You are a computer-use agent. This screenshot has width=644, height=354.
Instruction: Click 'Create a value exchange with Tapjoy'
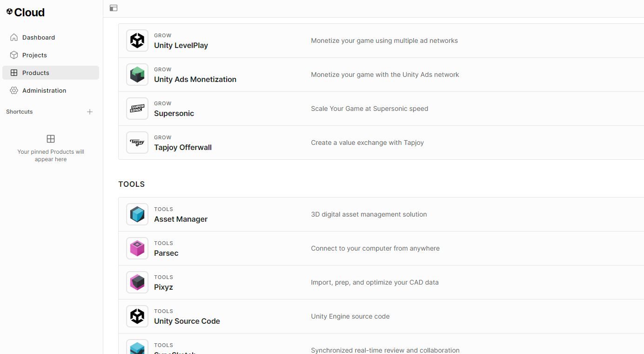(367, 143)
